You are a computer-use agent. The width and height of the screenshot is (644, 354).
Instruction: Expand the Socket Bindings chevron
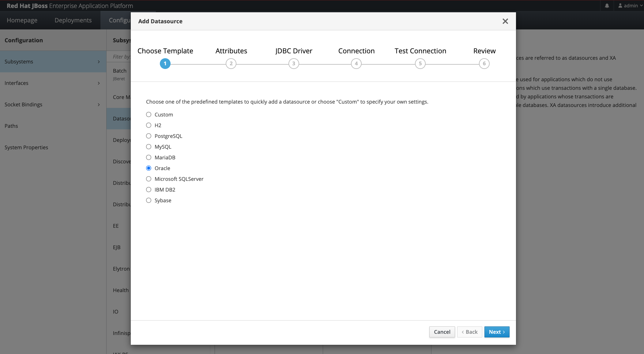click(99, 105)
